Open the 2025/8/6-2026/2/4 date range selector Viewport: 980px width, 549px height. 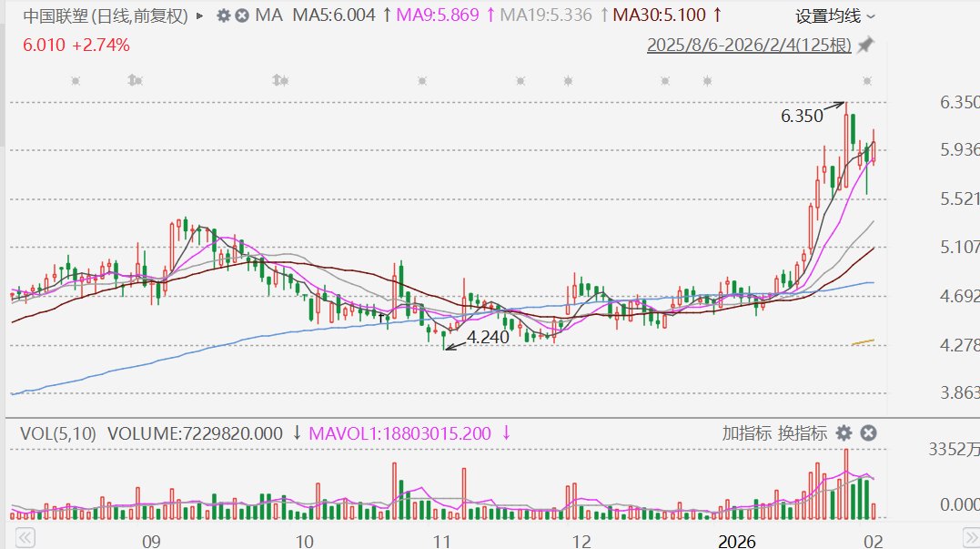pos(749,45)
